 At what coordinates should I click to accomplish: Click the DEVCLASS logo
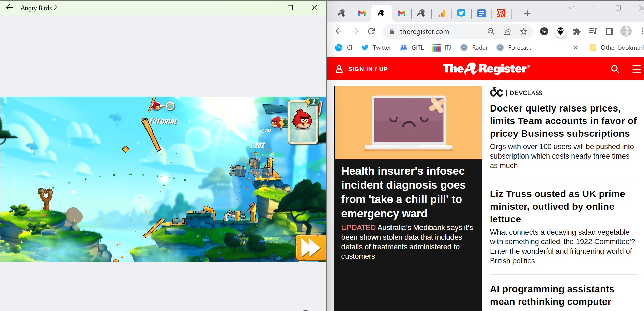[x=516, y=92]
